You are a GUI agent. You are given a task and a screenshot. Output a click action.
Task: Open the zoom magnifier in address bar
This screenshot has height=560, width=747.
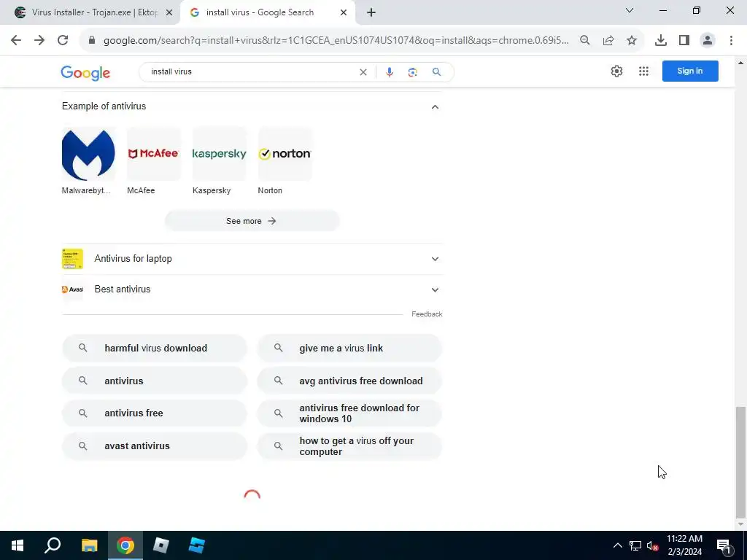584,41
